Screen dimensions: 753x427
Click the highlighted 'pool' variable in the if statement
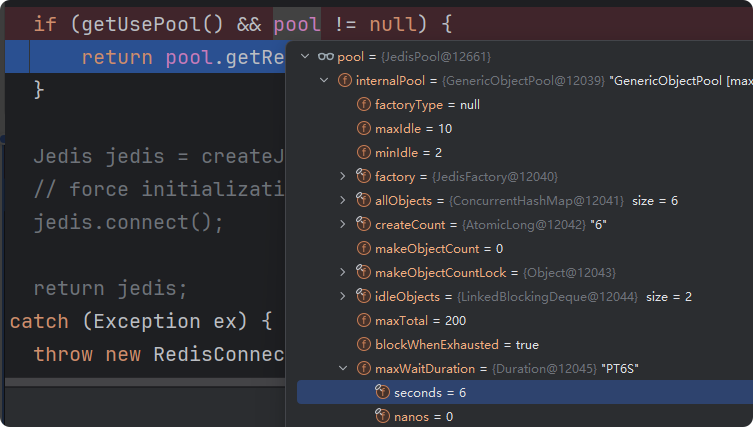pos(297,24)
